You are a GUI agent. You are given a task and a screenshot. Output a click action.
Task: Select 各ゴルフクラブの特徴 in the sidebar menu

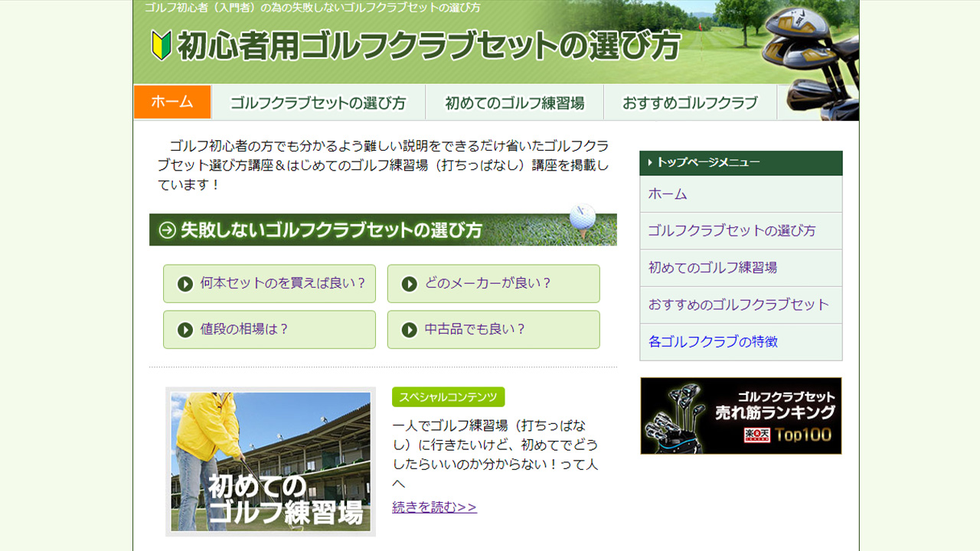(x=741, y=341)
